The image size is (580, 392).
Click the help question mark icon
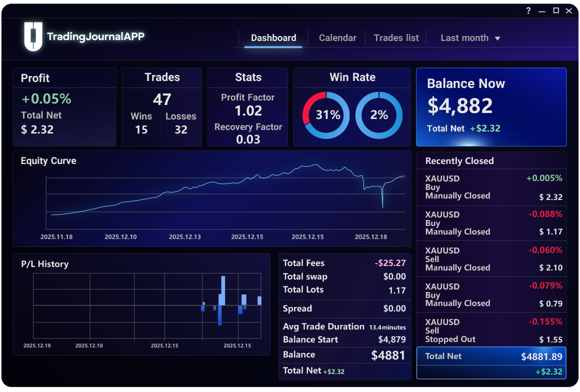pyautogui.click(x=528, y=11)
